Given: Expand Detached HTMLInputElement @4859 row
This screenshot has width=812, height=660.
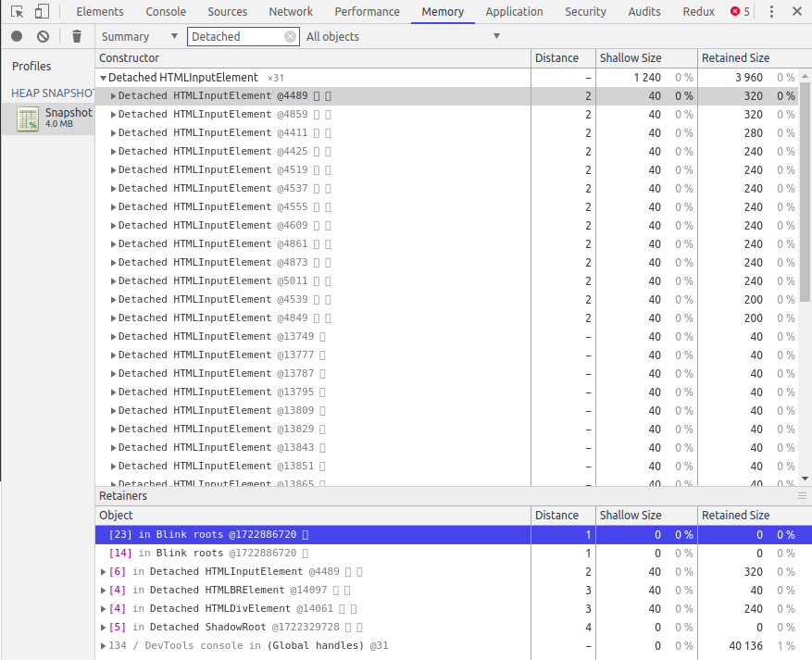Looking at the screenshot, I should coord(113,115).
